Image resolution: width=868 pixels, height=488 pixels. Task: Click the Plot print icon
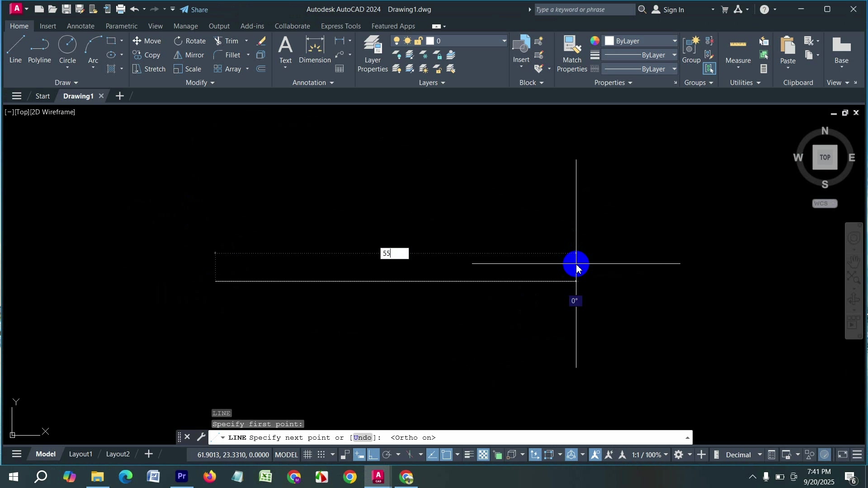pyautogui.click(x=120, y=9)
